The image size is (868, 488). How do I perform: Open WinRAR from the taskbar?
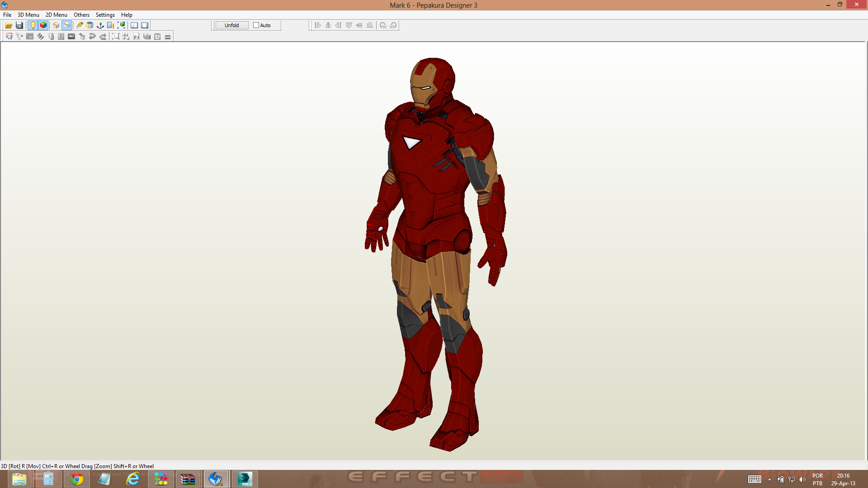click(188, 479)
